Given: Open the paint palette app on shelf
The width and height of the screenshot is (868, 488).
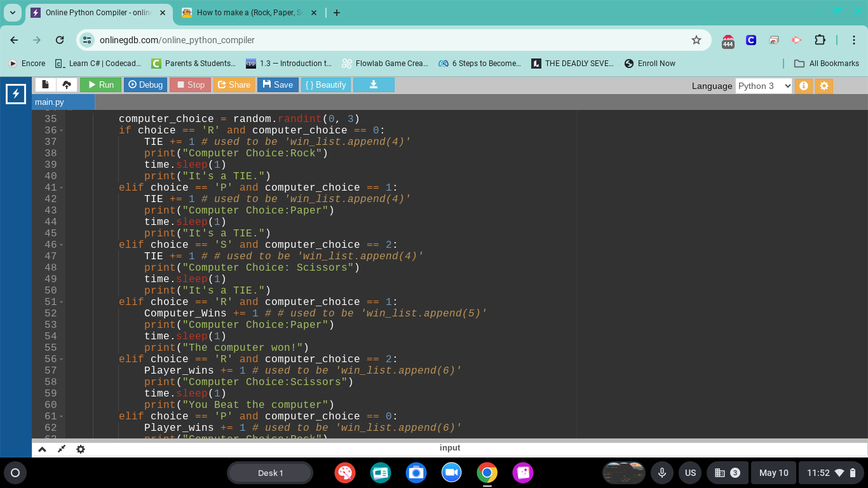Looking at the screenshot, I should tap(345, 473).
